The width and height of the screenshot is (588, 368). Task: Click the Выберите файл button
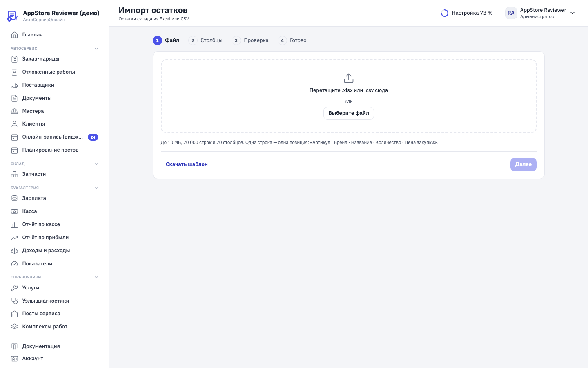[x=349, y=113]
